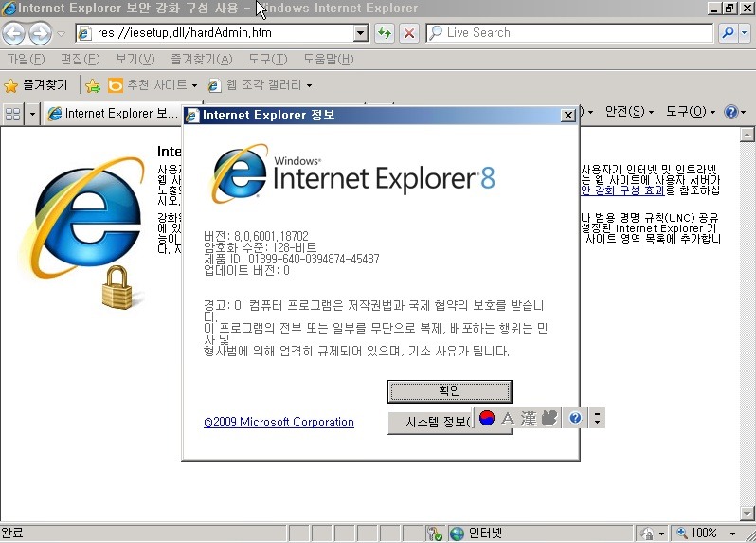Click the partly hidden link ending in 구성 효과 on the page
Image resolution: width=756 pixels, height=543 pixels.
[x=622, y=190]
